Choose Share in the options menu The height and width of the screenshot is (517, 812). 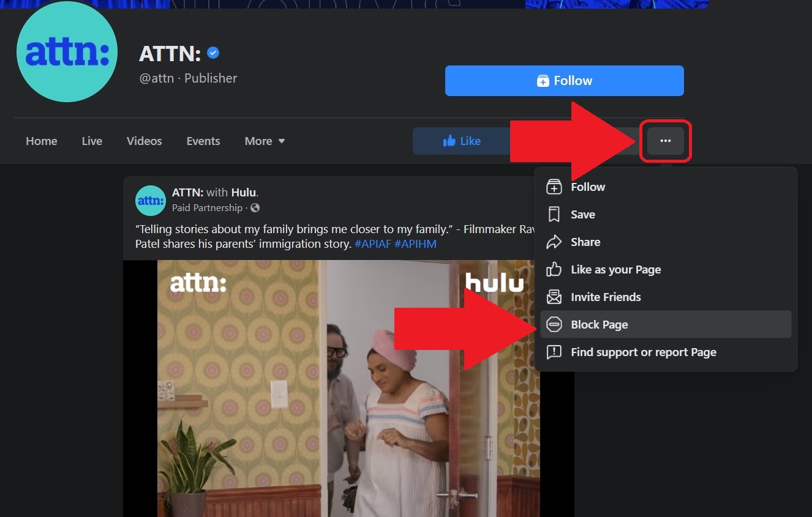point(666,242)
